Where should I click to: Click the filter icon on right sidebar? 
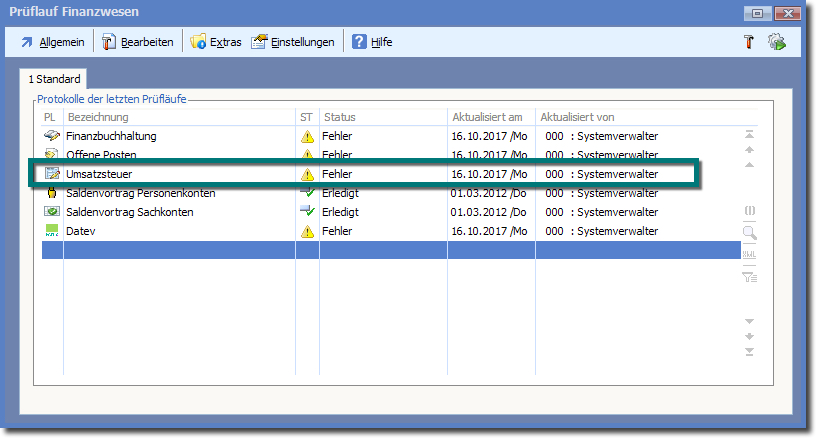(x=749, y=278)
